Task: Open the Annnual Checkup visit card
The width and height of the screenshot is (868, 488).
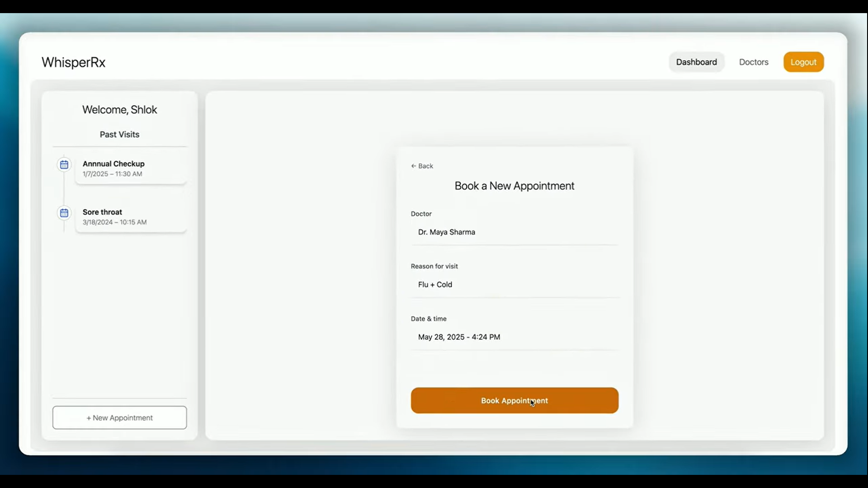Action: [x=131, y=169]
